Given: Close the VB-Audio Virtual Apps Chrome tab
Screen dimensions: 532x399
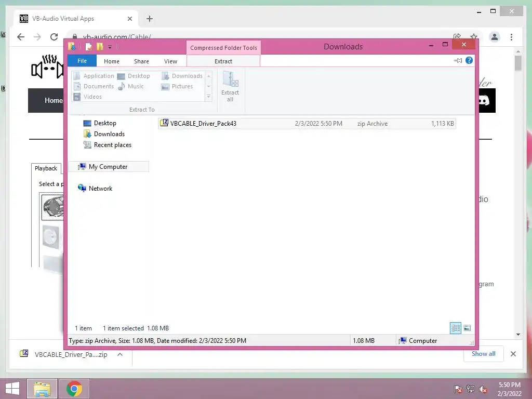Looking at the screenshot, I should [129, 19].
